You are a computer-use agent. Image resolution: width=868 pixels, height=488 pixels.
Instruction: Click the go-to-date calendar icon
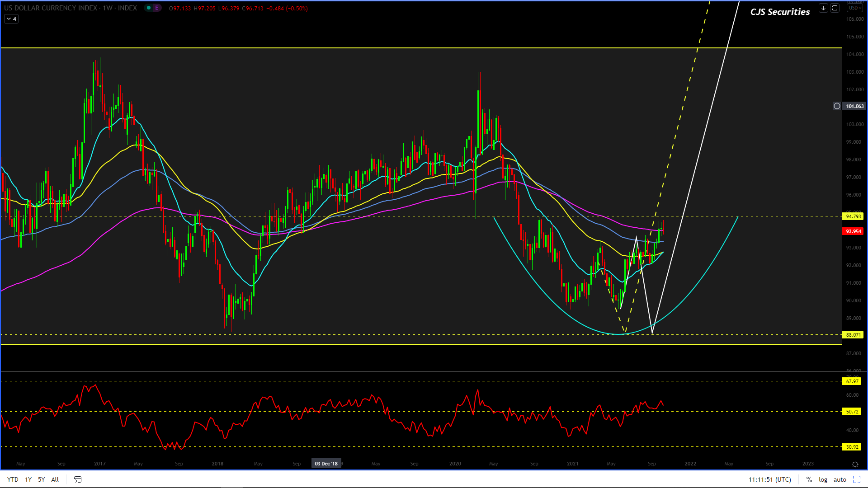pyautogui.click(x=77, y=479)
